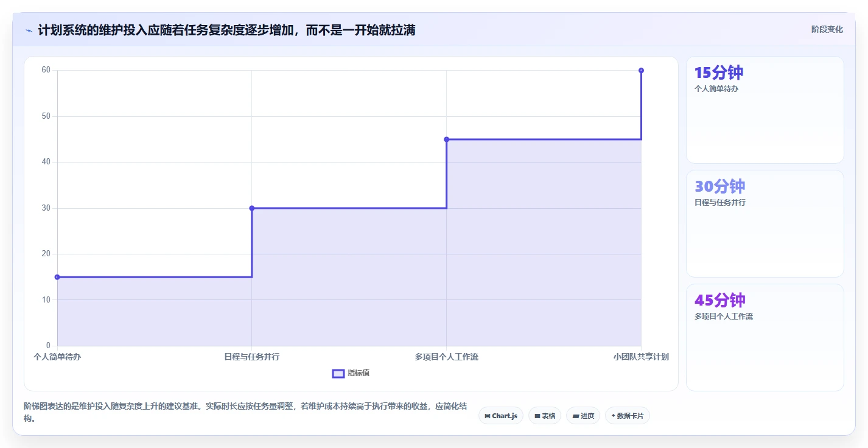Click the Chart.js tag

pyautogui.click(x=501, y=416)
